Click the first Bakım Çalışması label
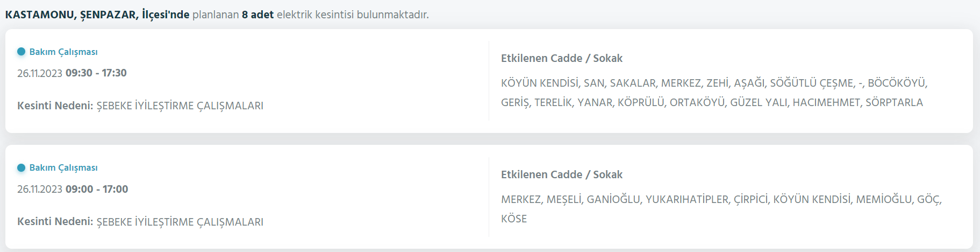The width and height of the screenshot is (980, 252). click(63, 52)
